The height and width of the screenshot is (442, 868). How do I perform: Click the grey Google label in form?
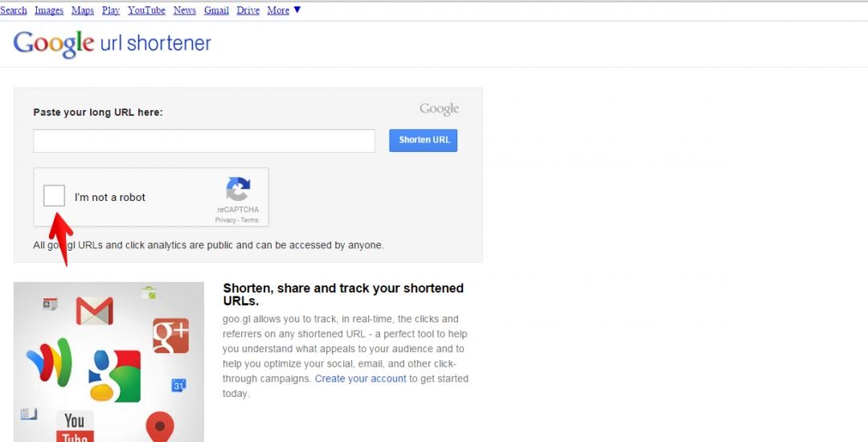coord(439,109)
